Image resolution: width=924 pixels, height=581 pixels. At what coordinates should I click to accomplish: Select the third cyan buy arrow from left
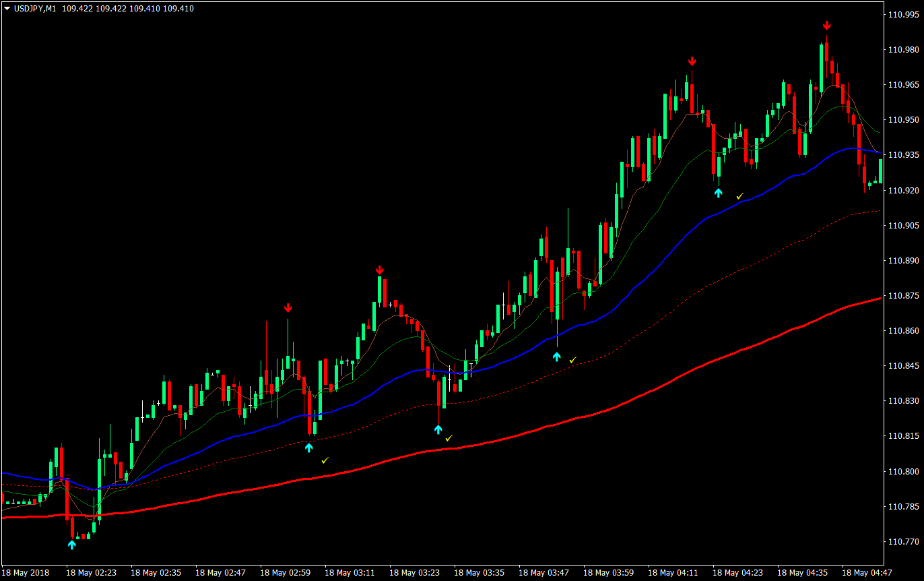(x=438, y=429)
